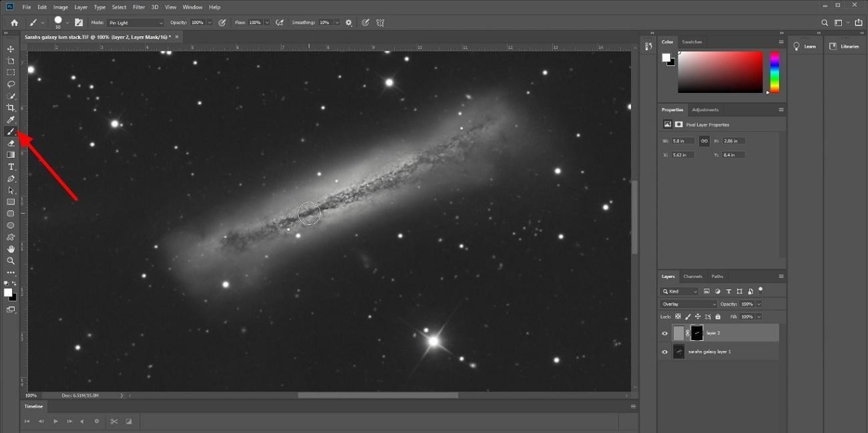Open the Image menu
This screenshot has height=433, width=868.
click(60, 7)
